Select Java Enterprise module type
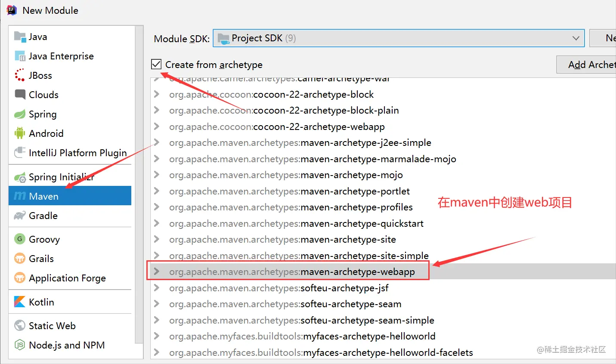The height and width of the screenshot is (364, 616). click(x=70, y=56)
